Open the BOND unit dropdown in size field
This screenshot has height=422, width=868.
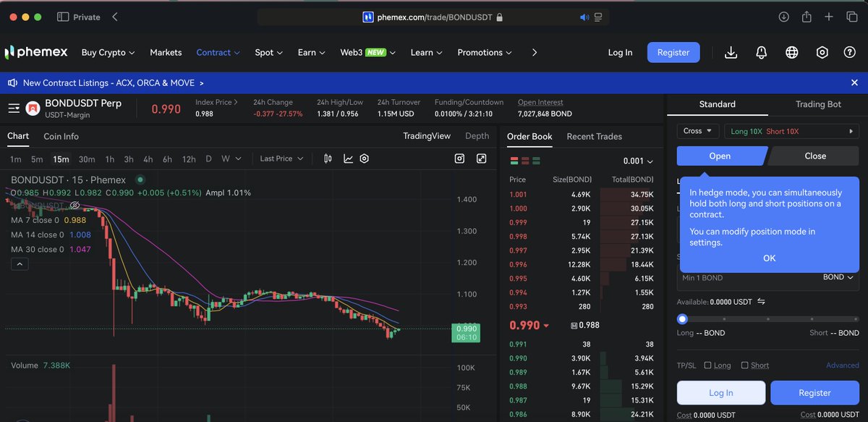click(838, 277)
